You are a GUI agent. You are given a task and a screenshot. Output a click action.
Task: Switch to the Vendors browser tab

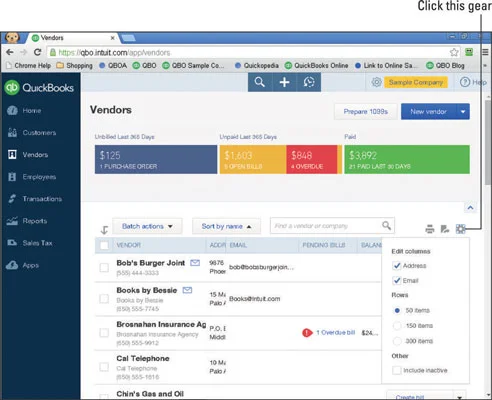pos(72,38)
